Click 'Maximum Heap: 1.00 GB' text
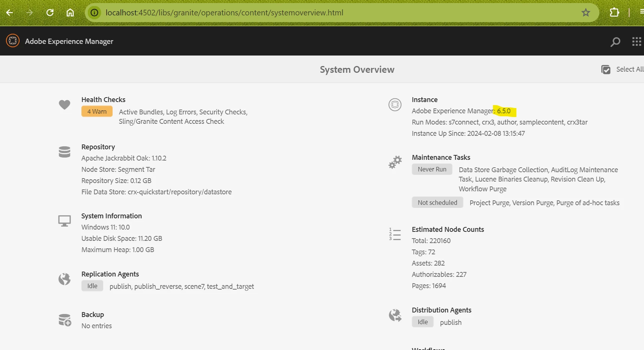Image resolution: width=644 pixels, height=350 pixels. pyautogui.click(x=117, y=250)
